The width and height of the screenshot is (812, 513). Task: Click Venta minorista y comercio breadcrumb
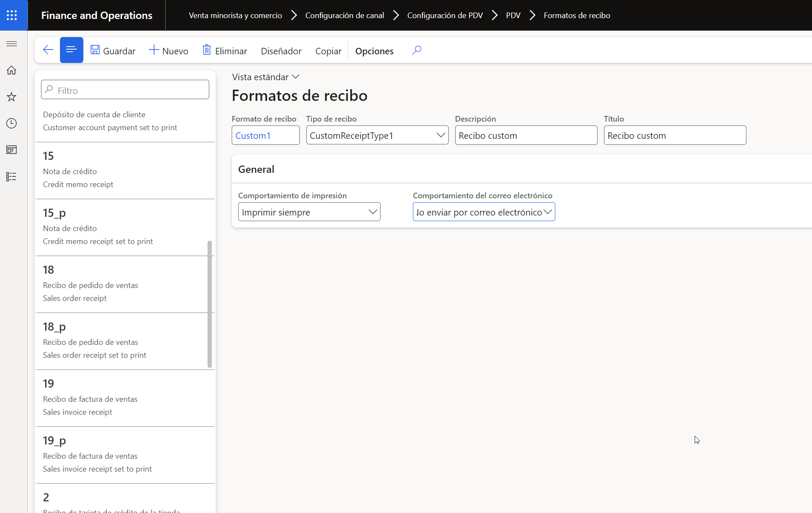tap(236, 16)
